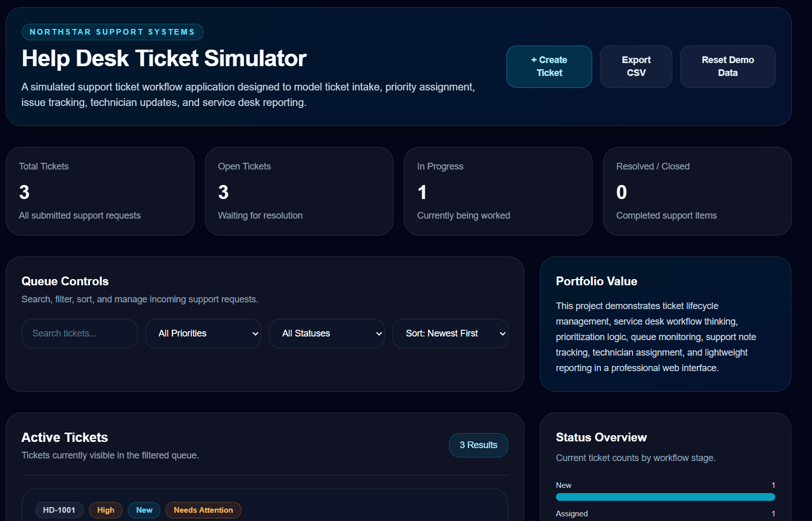Image resolution: width=812 pixels, height=521 pixels.
Task: Click the HD-1001 ticket ID tag
Action: pyautogui.click(x=59, y=510)
